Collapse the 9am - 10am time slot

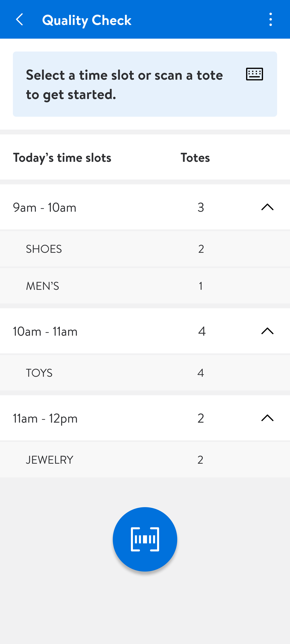tap(267, 207)
